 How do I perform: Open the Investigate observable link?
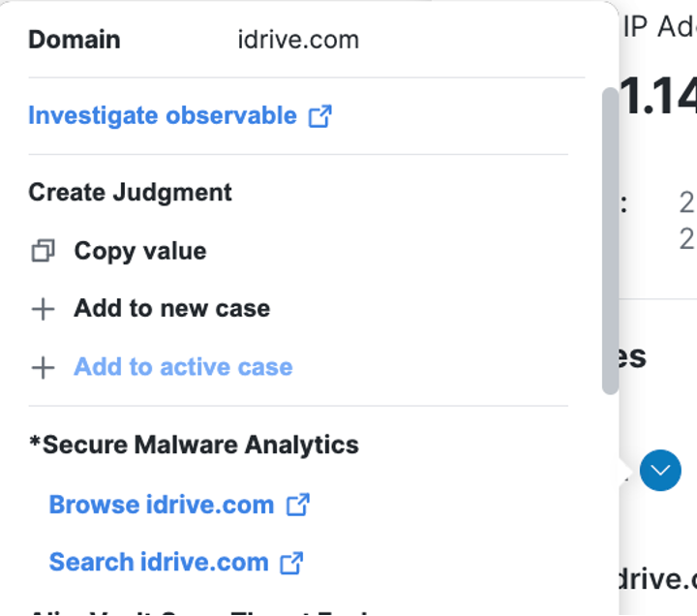click(162, 116)
